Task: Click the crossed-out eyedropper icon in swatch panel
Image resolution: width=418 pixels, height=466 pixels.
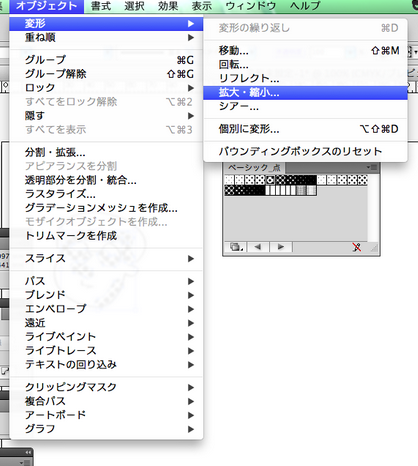Action: 356,247
